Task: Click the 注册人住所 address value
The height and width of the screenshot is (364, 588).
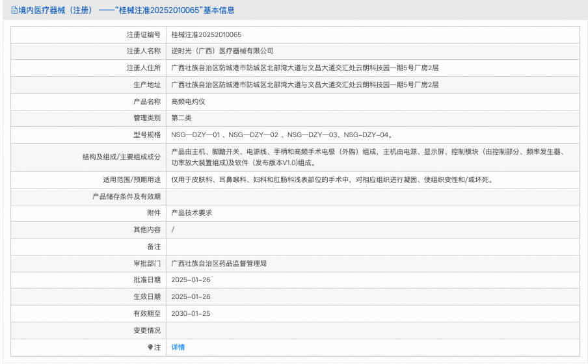Action: [305, 68]
